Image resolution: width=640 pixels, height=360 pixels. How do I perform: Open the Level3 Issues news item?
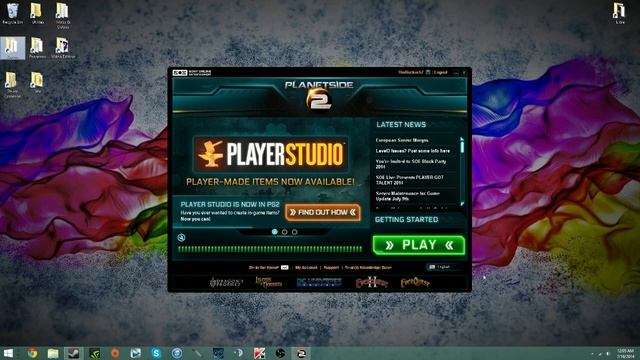413,151
